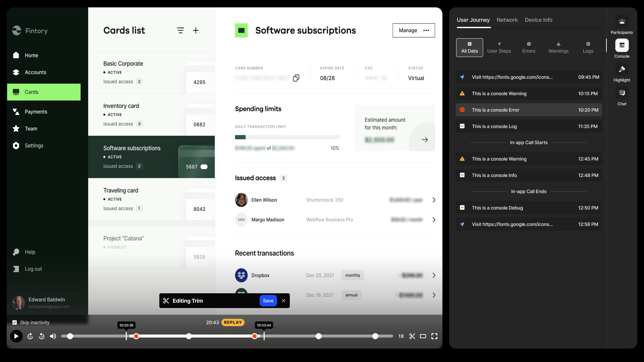644x362 pixels.
Task: Add a new card with plus icon
Action: [196, 31]
